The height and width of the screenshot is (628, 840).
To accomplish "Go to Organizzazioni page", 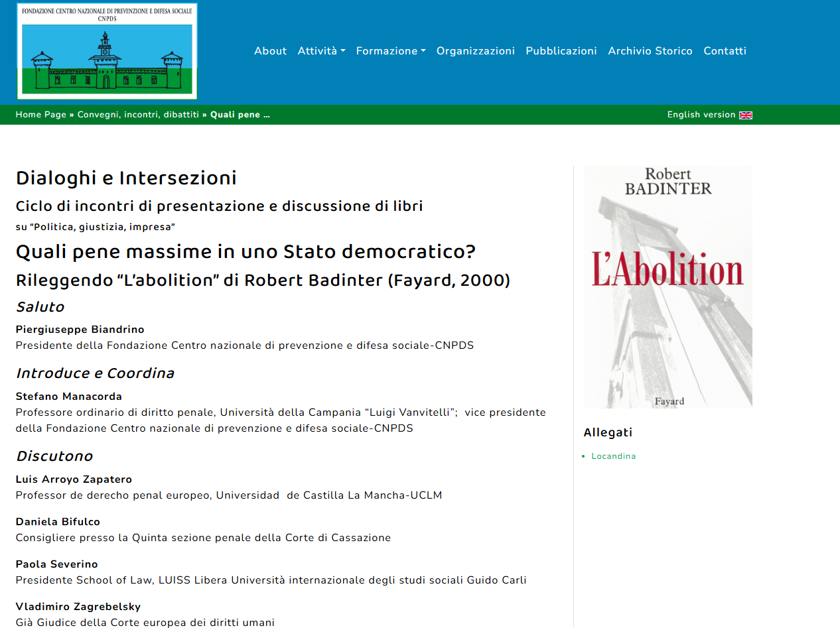I will click(x=475, y=51).
